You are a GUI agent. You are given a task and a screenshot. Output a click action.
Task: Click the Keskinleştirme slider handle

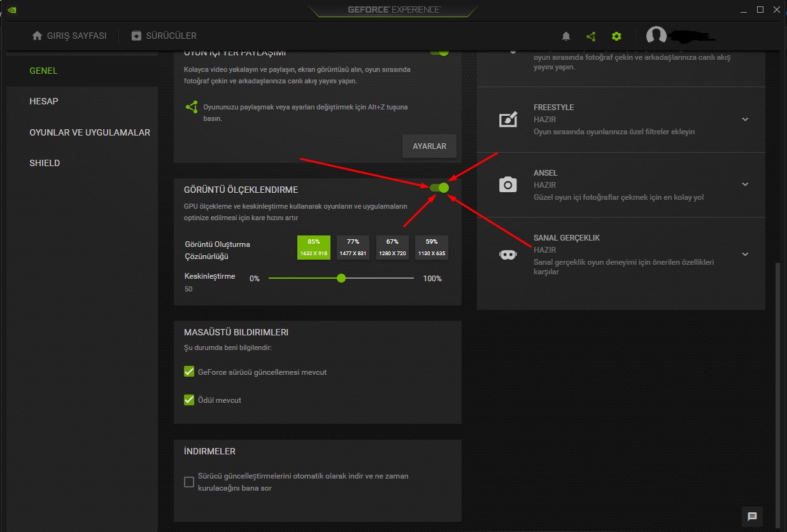[x=341, y=278]
